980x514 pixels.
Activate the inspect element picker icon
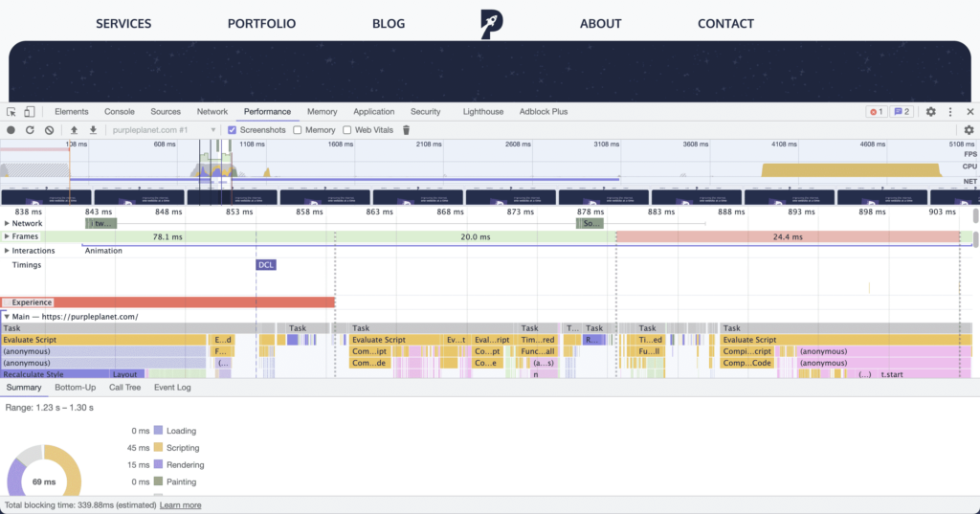11,112
